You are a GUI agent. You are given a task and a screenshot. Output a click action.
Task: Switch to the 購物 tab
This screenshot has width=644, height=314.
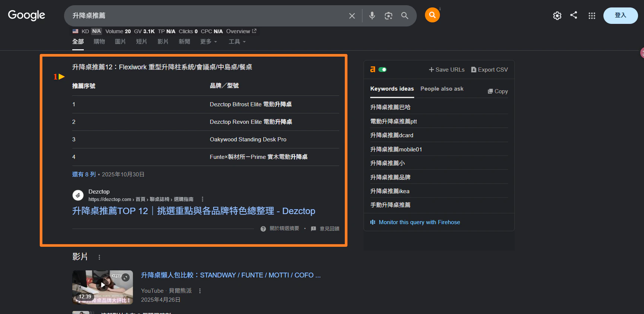point(99,41)
